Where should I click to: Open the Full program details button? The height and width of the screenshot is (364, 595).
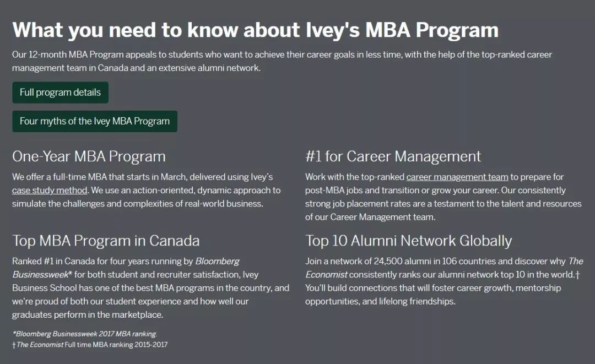tap(61, 93)
